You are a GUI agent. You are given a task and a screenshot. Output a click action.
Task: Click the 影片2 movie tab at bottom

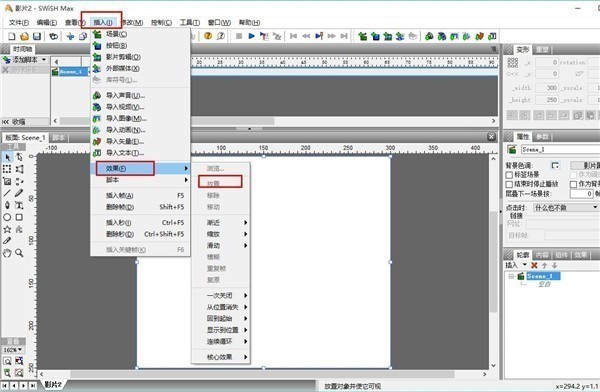point(53,384)
